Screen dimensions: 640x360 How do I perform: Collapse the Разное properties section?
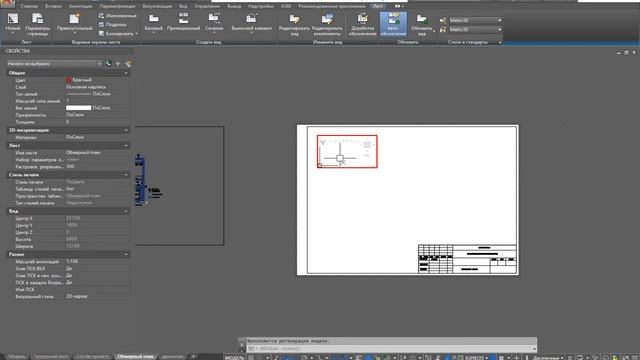pos(126,254)
